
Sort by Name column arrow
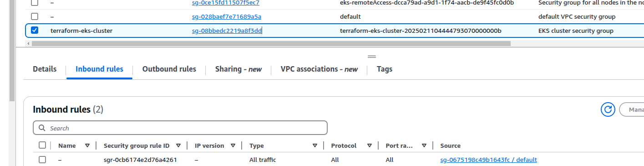point(87,146)
